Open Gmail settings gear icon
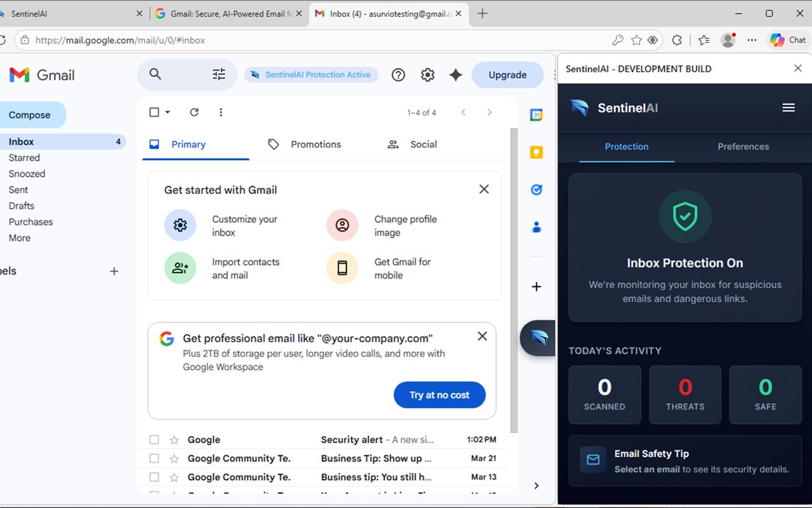 point(428,75)
